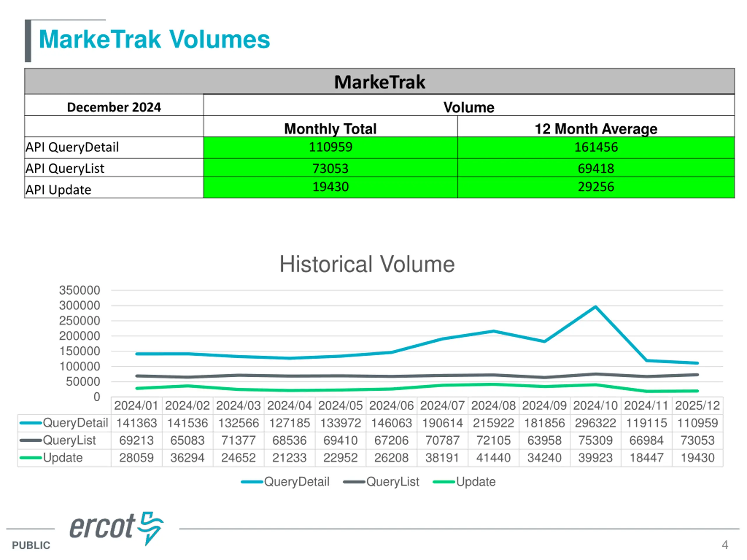Image resolution: width=747 pixels, height=560 pixels.
Task: Click the QueryDetail blue legend line marker
Action: tap(252, 482)
